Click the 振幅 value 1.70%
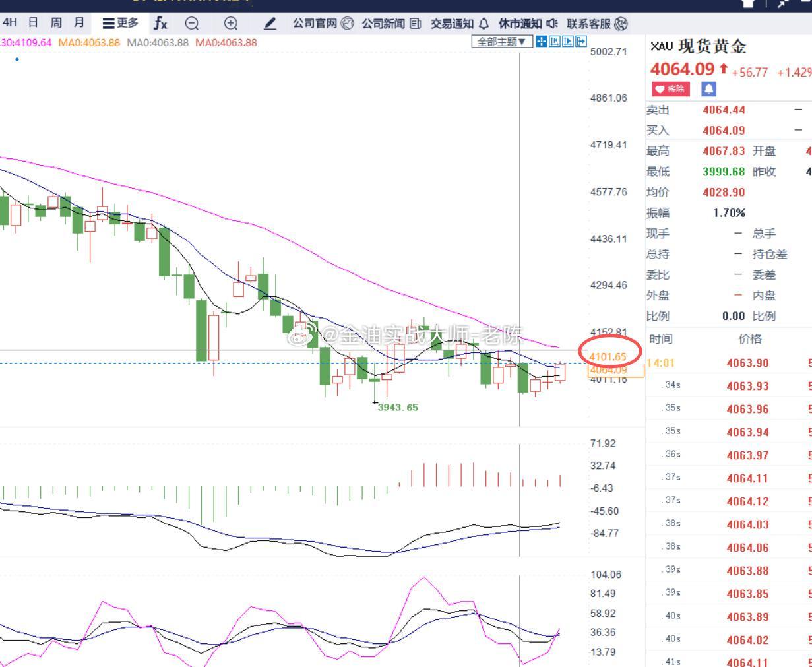This screenshot has height=667, width=812. pos(729,213)
